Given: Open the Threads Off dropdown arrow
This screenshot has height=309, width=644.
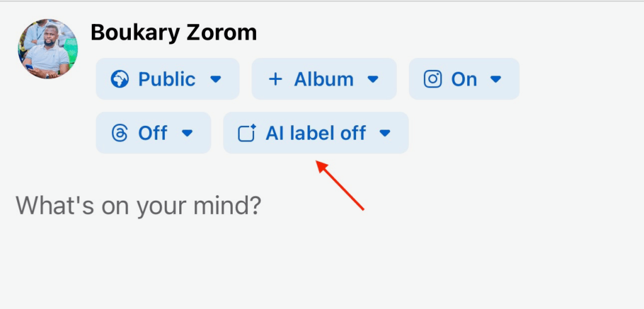Looking at the screenshot, I should click(187, 133).
